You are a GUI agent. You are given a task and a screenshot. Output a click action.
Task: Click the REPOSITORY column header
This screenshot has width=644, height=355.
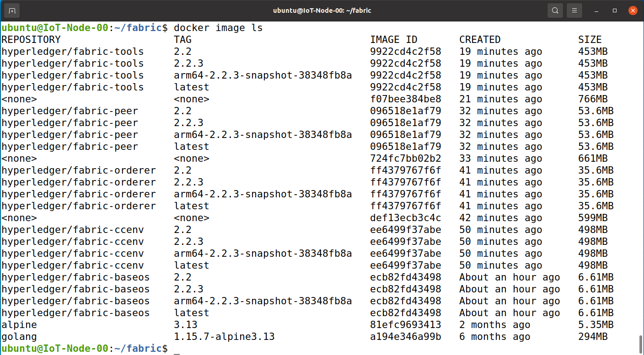pos(31,40)
